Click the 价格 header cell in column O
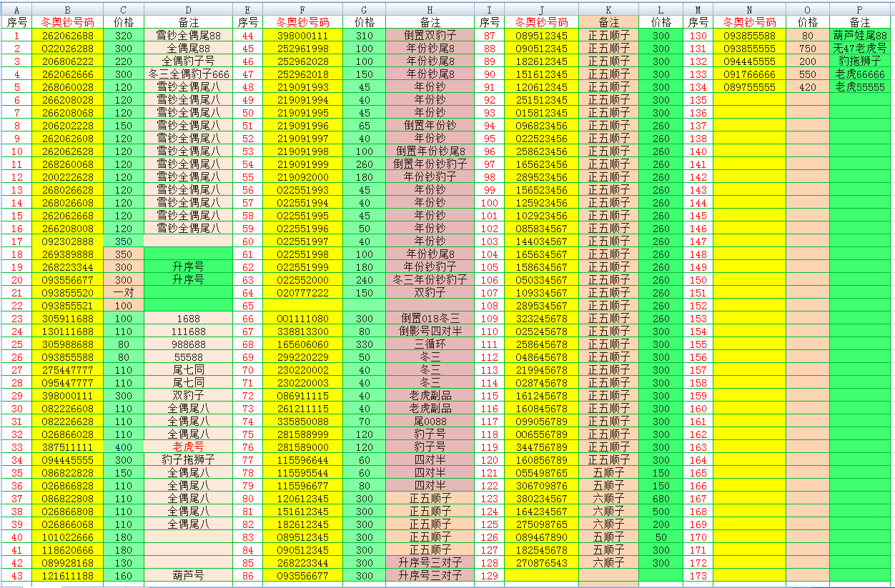Viewport: 895px width, 588px height. coord(808,23)
